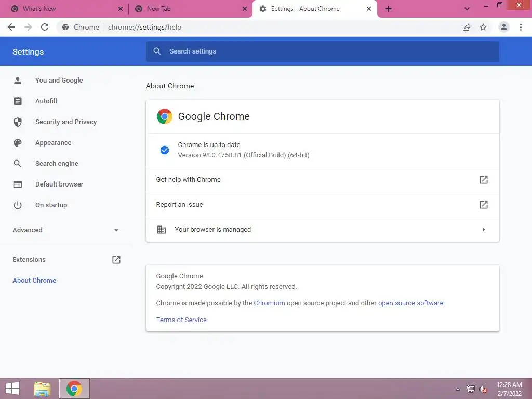This screenshot has height=399, width=532.
Task: Open the profile avatar menu
Action: coord(504,27)
